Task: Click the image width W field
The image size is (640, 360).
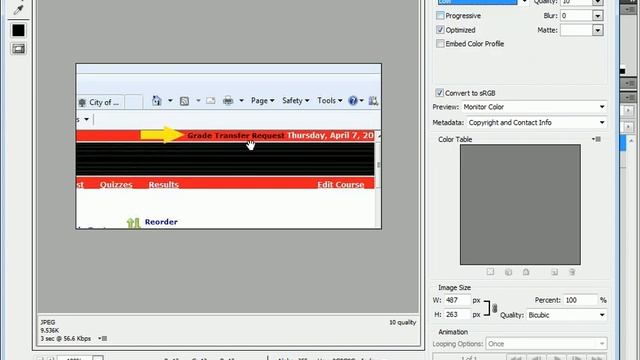Action: pyautogui.click(x=457, y=300)
